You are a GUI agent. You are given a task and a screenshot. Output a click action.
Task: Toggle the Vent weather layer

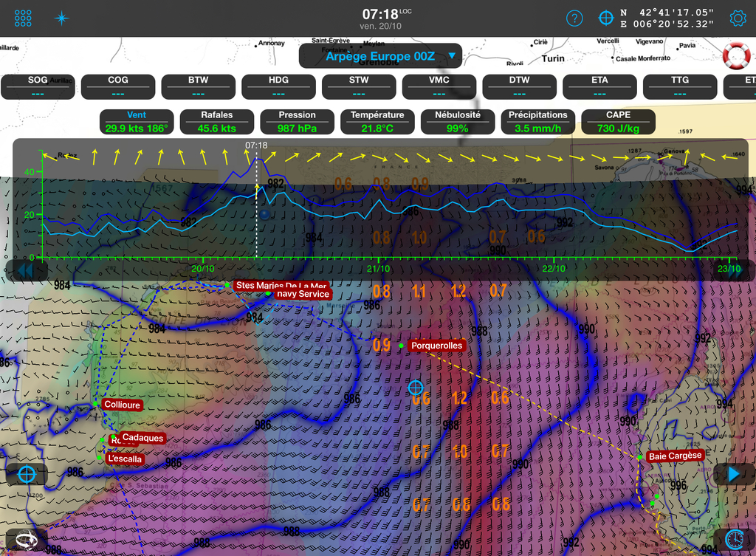(137, 122)
